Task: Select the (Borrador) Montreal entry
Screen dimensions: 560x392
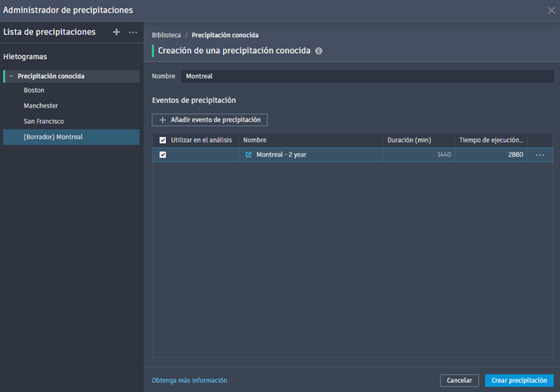Action: (71, 137)
